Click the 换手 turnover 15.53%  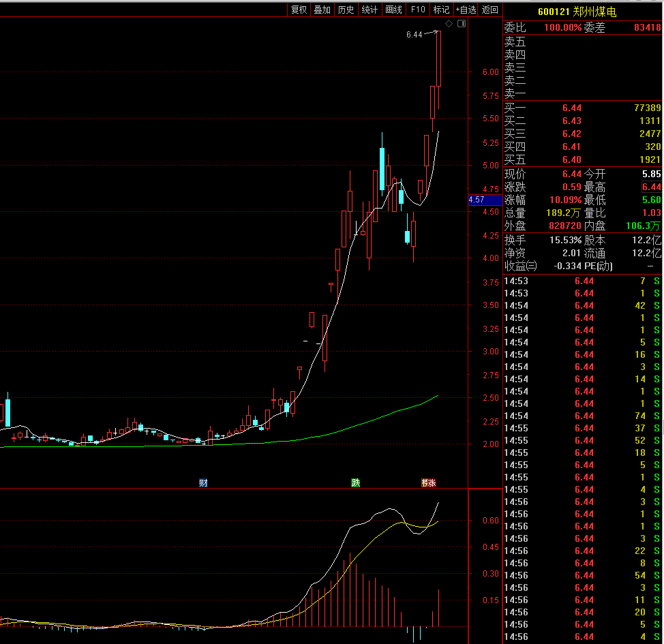click(565, 240)
